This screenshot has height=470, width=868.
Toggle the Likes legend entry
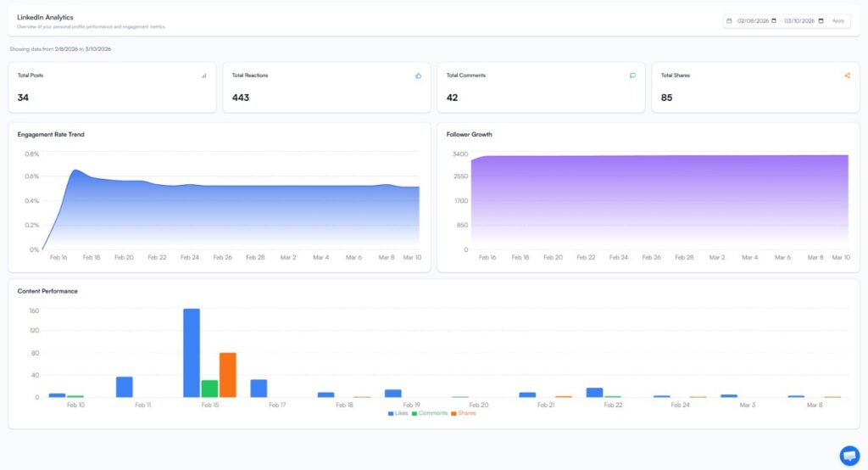click(398, 413)
